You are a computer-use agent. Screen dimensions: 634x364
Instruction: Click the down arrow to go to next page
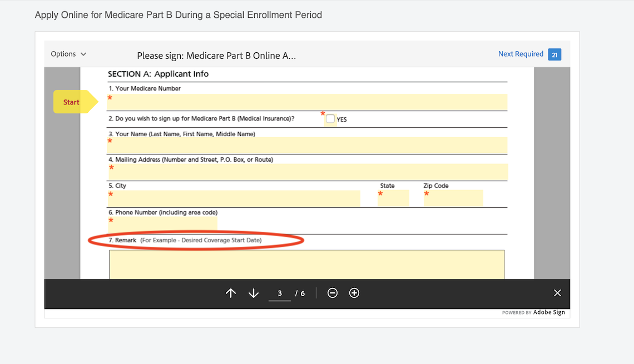click(x=253, y=293)
